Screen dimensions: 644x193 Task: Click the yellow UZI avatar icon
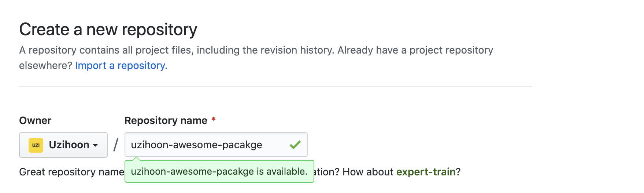point(36,145)
